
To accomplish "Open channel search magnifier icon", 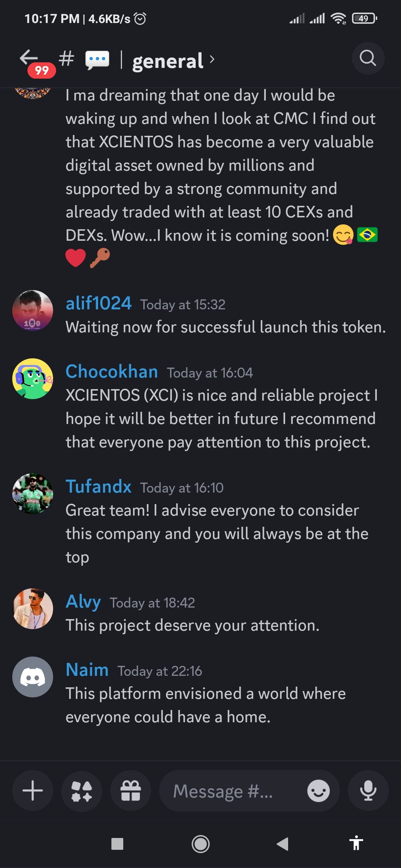I will coord(368,58).
